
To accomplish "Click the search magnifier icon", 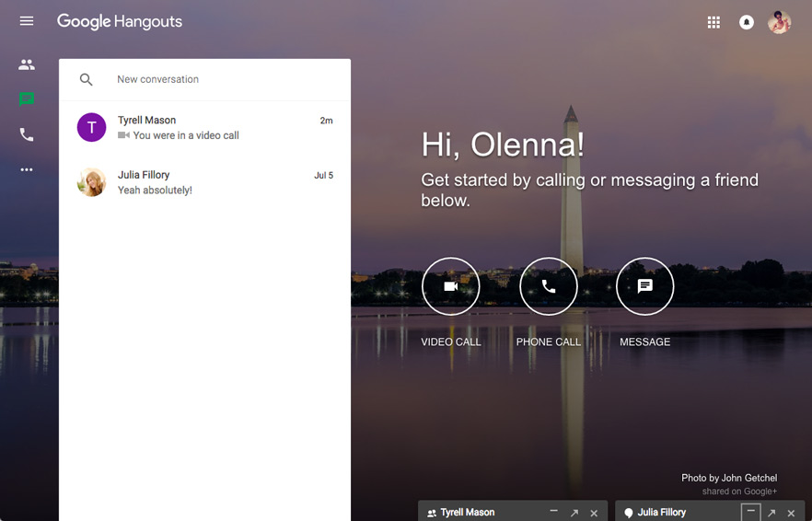I will coord(86,79).
